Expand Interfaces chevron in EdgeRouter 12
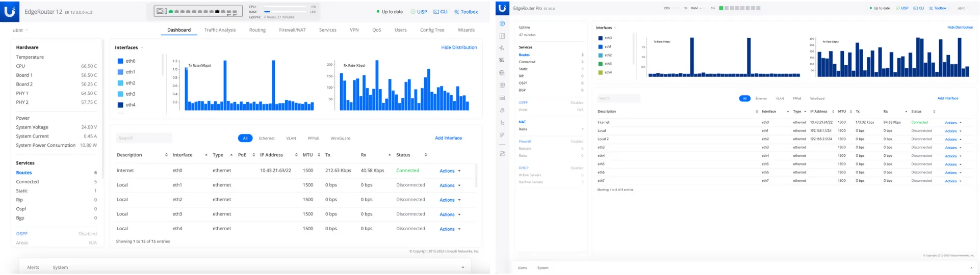The width and height of the screenshot is (980, 275). (142, 48)
